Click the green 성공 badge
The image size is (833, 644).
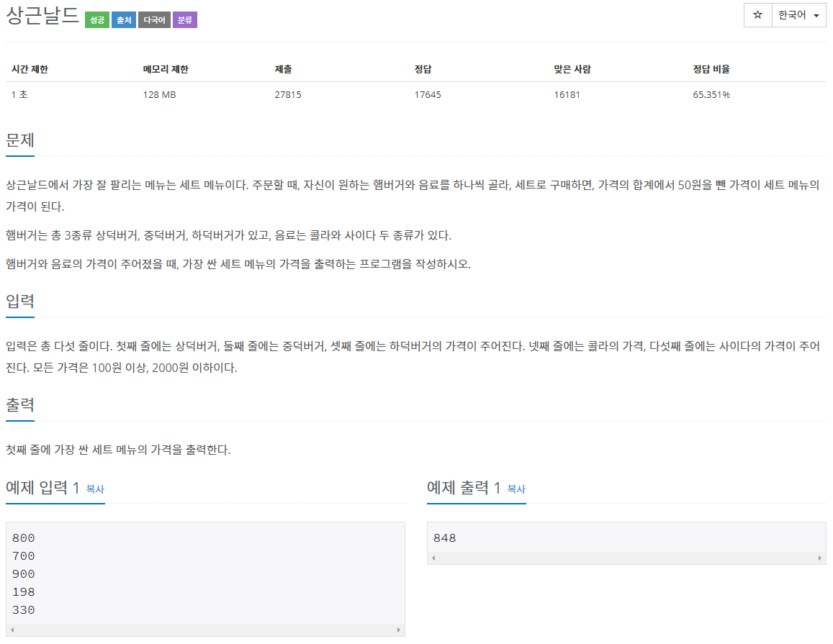(97, 19)
